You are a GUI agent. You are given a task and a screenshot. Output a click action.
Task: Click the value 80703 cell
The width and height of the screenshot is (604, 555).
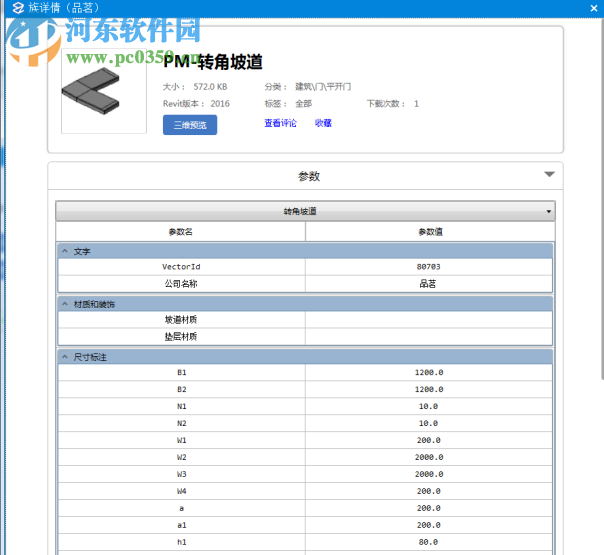[x=428, y=267]
